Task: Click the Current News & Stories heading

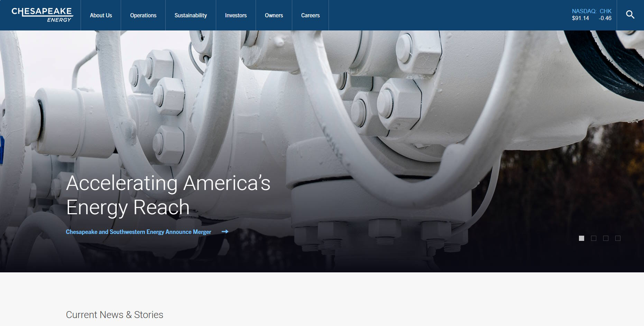Action: [114, 315]
